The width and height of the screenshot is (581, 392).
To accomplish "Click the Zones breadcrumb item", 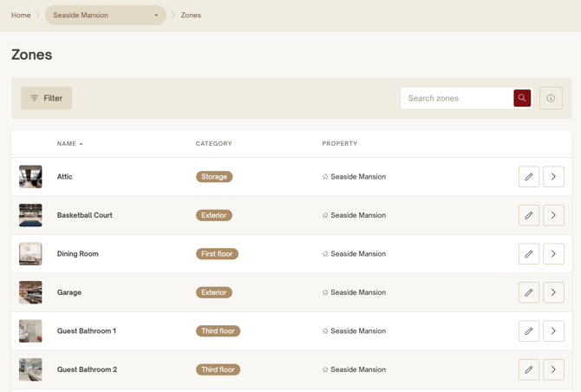I will point(191,15).
